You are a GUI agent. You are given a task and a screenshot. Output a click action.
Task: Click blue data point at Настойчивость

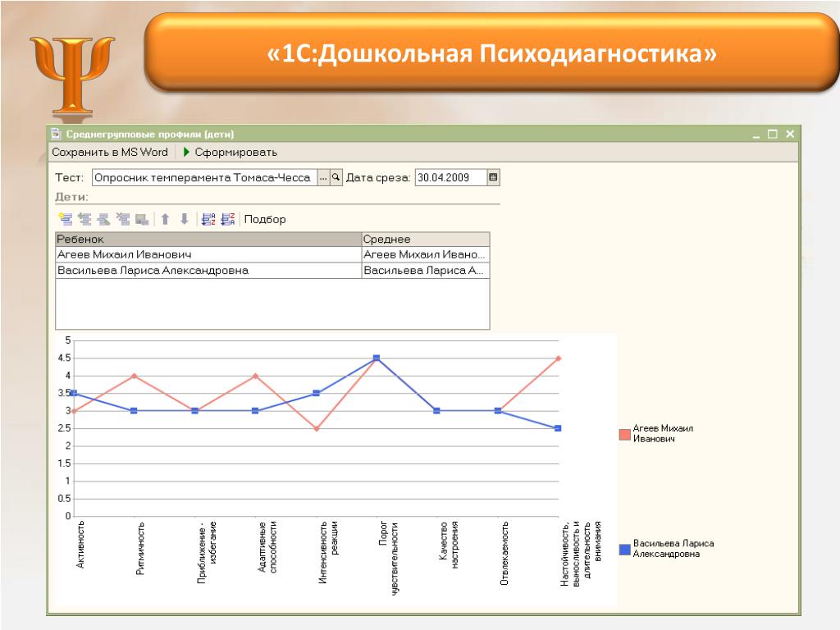(558, 428)
